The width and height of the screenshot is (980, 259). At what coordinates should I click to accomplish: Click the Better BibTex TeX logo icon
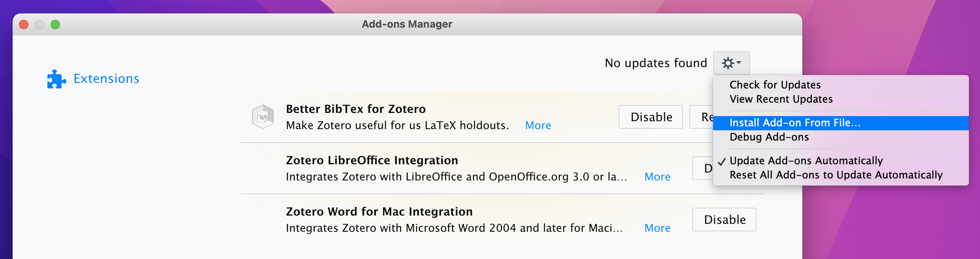[263, 117]
